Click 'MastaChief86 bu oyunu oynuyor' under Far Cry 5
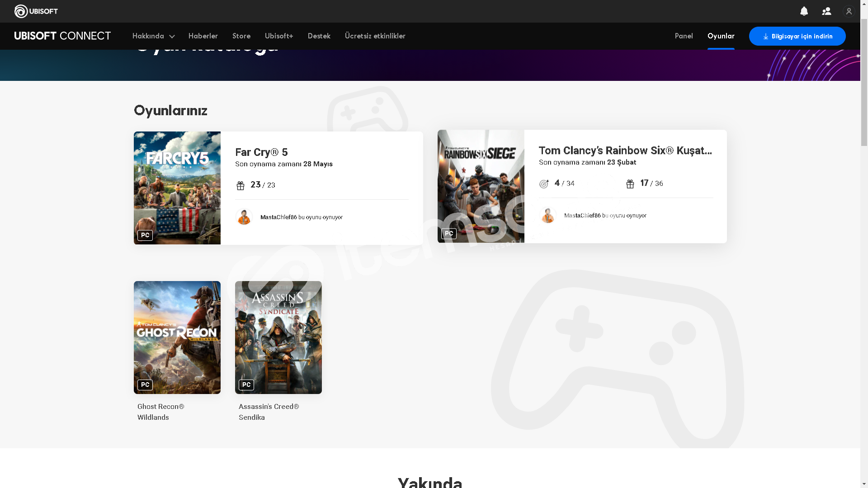 click(302, 217)
